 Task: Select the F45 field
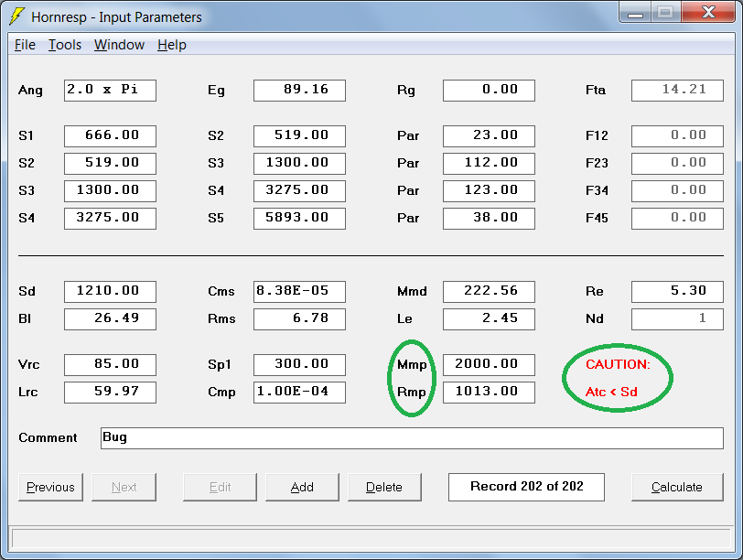point(677,219)
